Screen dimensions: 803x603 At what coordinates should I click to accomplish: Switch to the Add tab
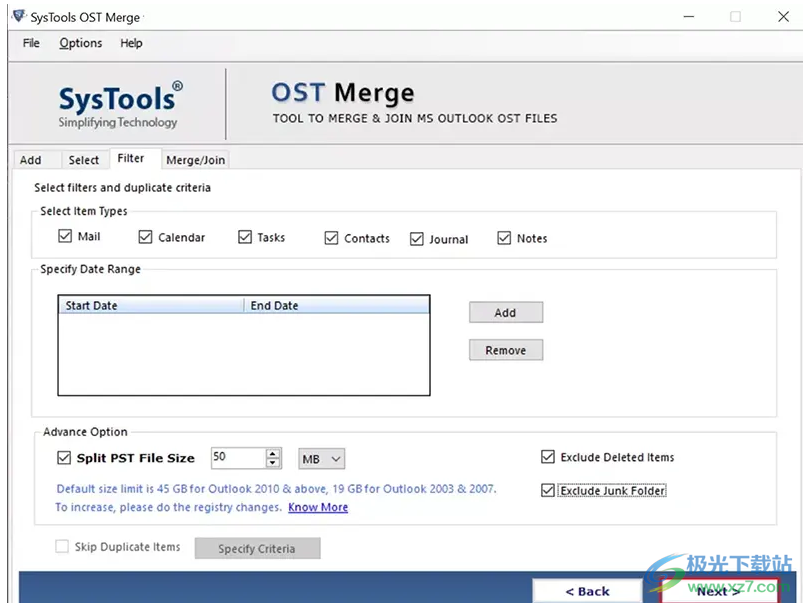click(x=30, y=159)
